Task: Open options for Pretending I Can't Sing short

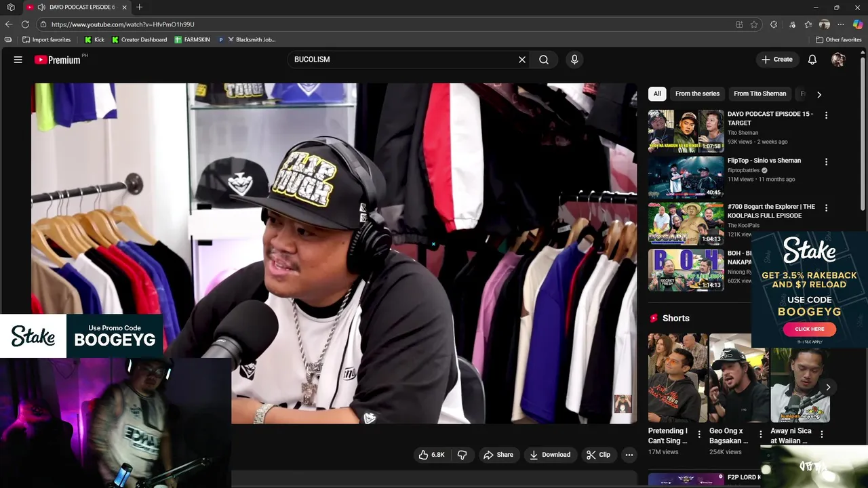Action: [699, 434]
